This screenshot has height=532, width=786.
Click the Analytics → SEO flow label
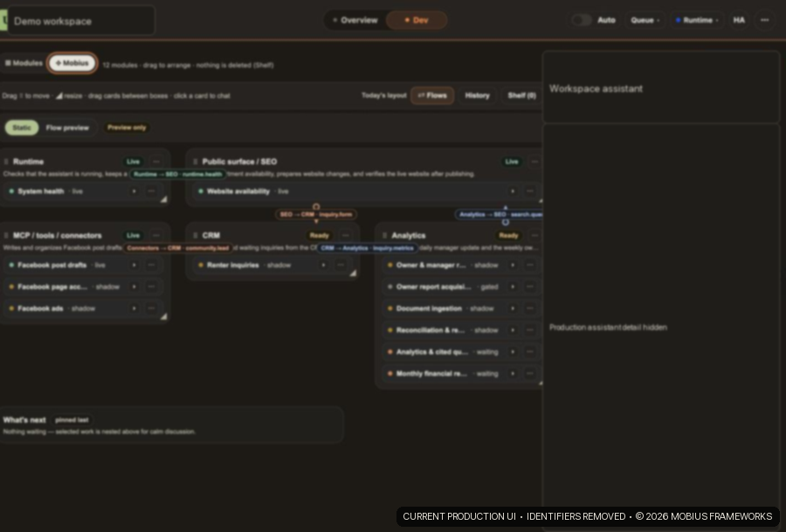tap(500, 214)
